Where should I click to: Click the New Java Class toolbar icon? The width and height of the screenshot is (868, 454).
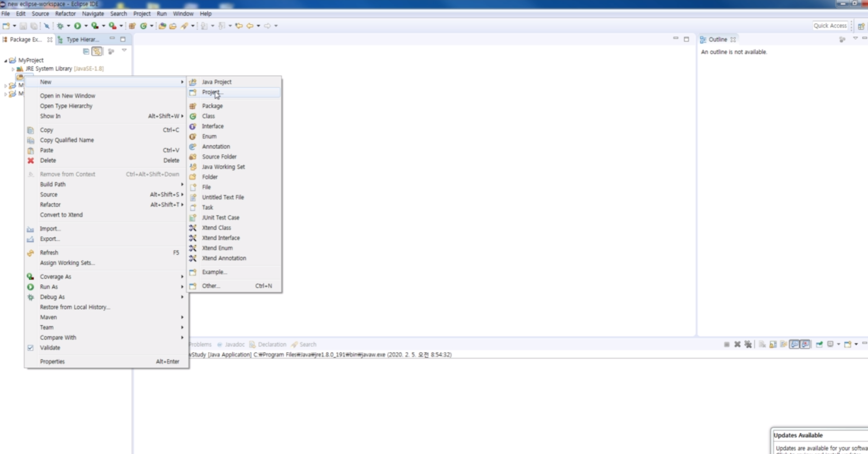[144, 26]
